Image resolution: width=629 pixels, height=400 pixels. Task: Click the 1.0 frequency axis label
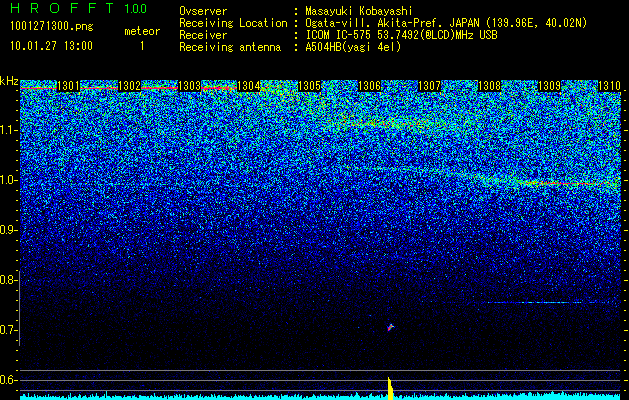coord(9,180)
